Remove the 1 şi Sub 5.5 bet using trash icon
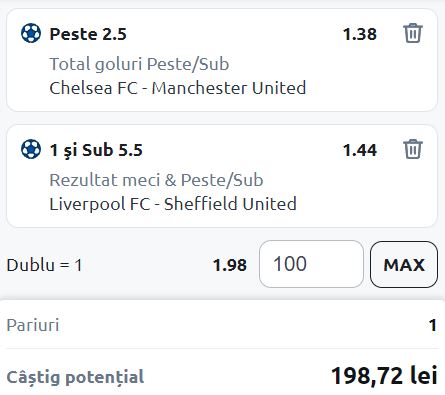 [413, 149]
